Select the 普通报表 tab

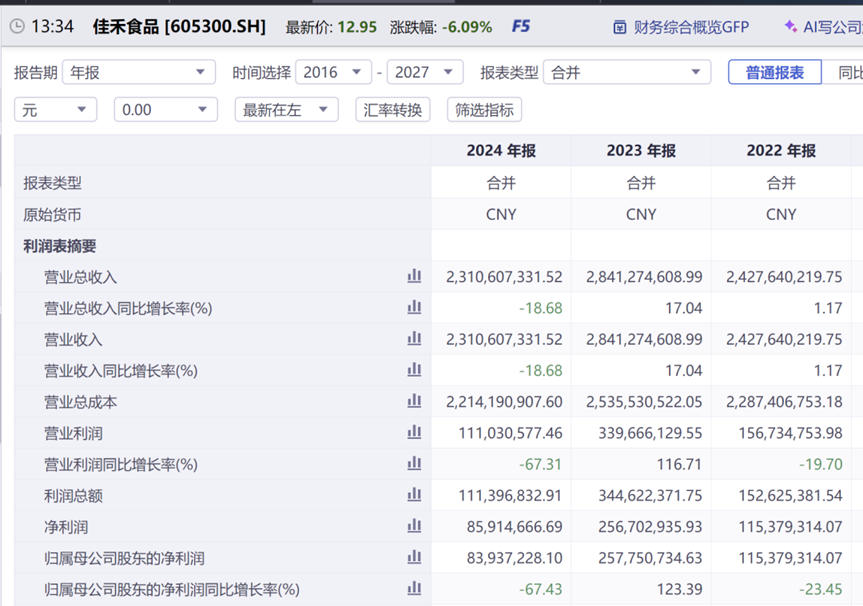775,72
